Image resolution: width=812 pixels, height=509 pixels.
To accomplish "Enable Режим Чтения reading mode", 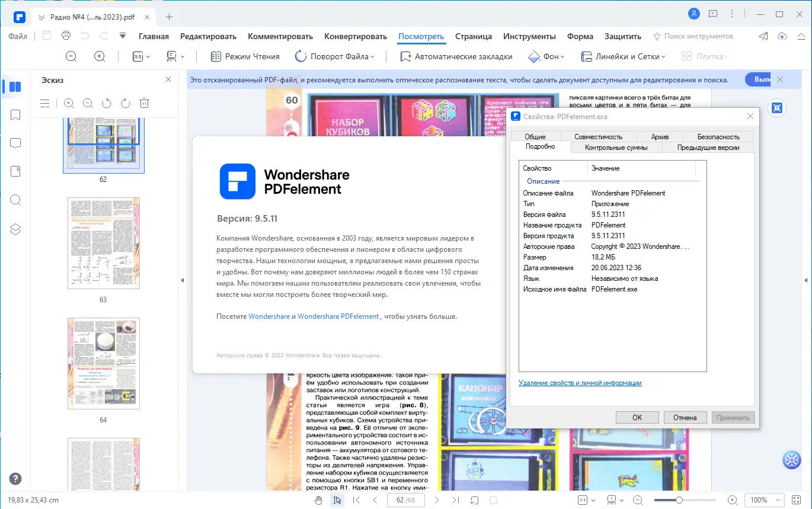I will click(x=245, y=56).
